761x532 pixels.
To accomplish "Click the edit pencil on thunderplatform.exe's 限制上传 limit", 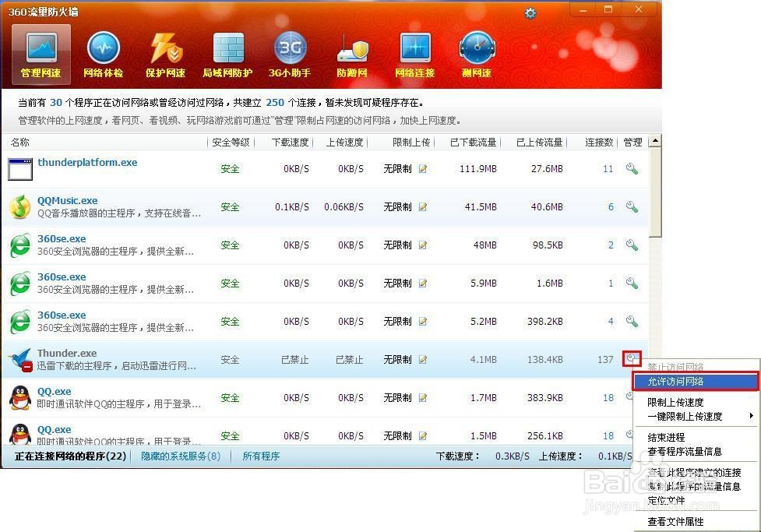I will pos(422,168).
